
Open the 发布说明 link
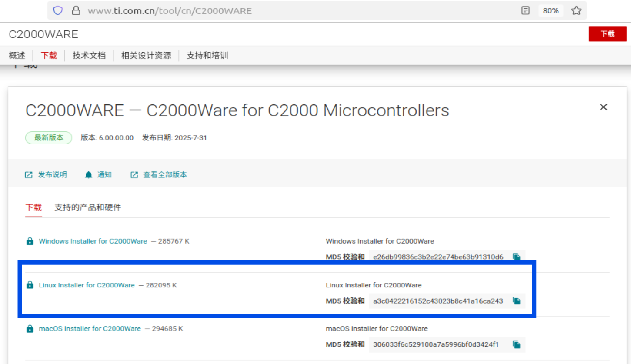coord(53,175)
